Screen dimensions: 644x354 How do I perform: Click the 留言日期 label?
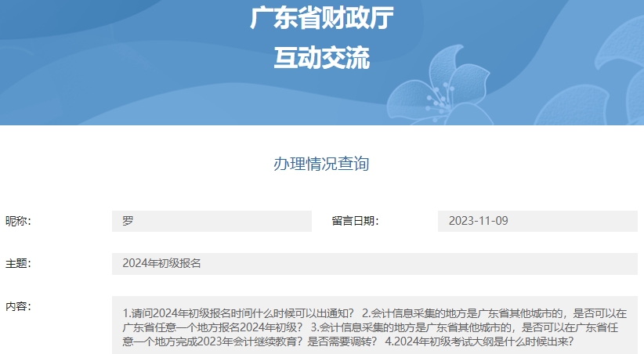(355, 221)
